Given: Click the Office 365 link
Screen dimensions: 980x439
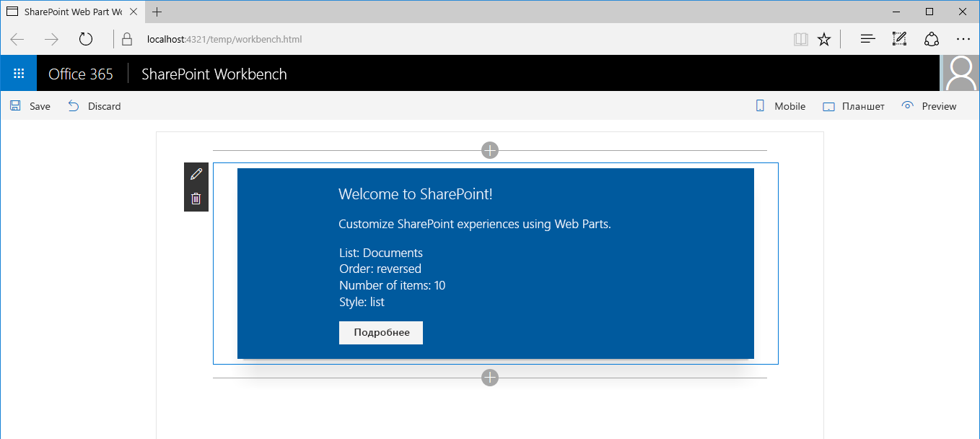Looking at the screenshot, I should pos(81,74).
